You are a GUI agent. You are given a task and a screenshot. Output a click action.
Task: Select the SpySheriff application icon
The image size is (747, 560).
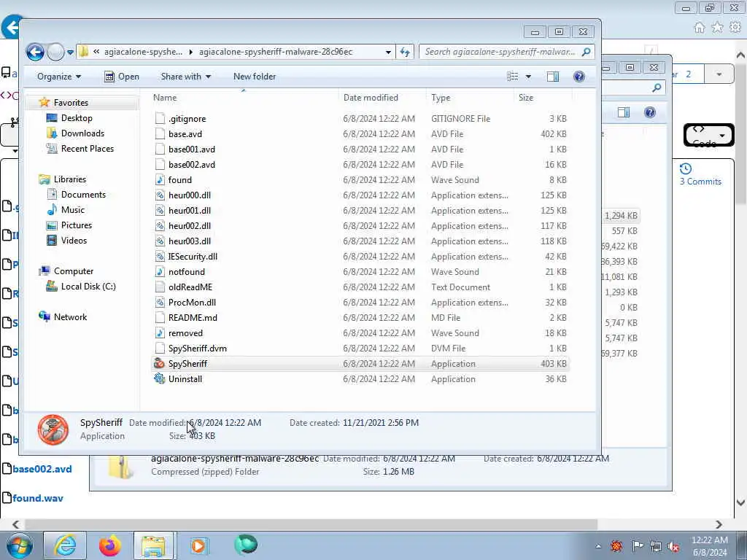click(x=159, y=363)
